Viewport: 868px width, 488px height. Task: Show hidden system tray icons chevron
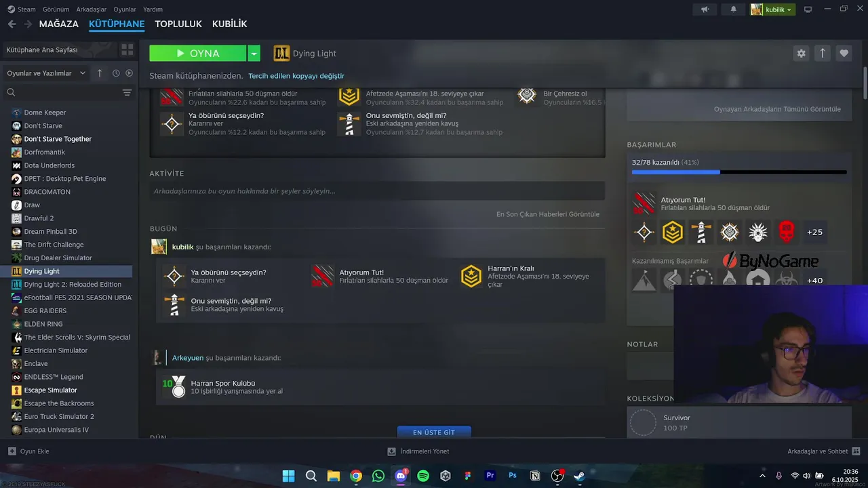coord(762,476)
